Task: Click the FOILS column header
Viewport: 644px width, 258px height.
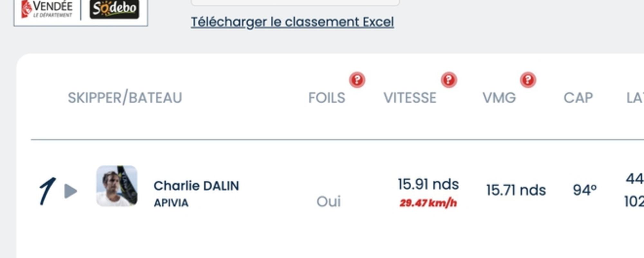Action: click(x=327, y=98)
